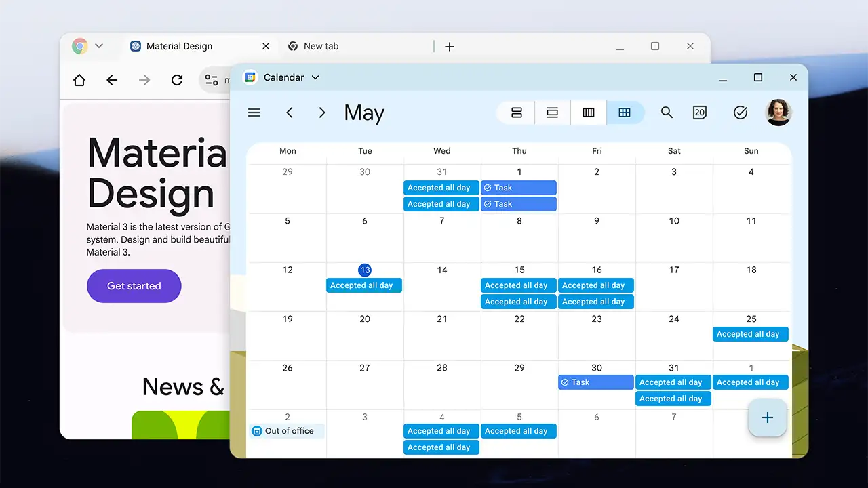Open the Chrome tab search dropdown chevron
Image resolution: width=868 pixels, height=488 pixels.
pos(99,46)
